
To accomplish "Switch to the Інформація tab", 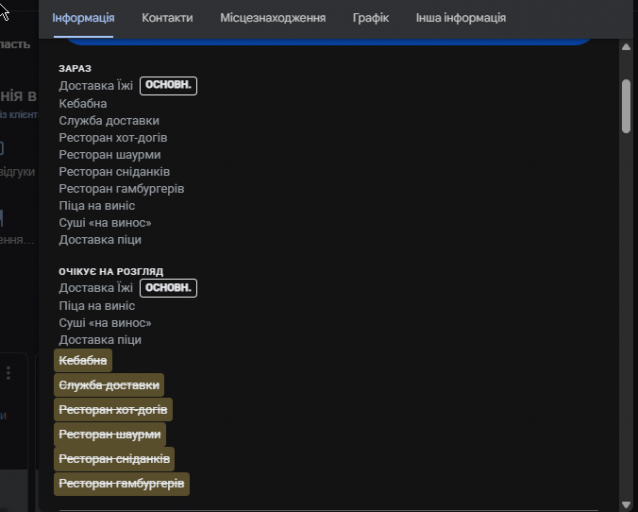I will (83, 18).
